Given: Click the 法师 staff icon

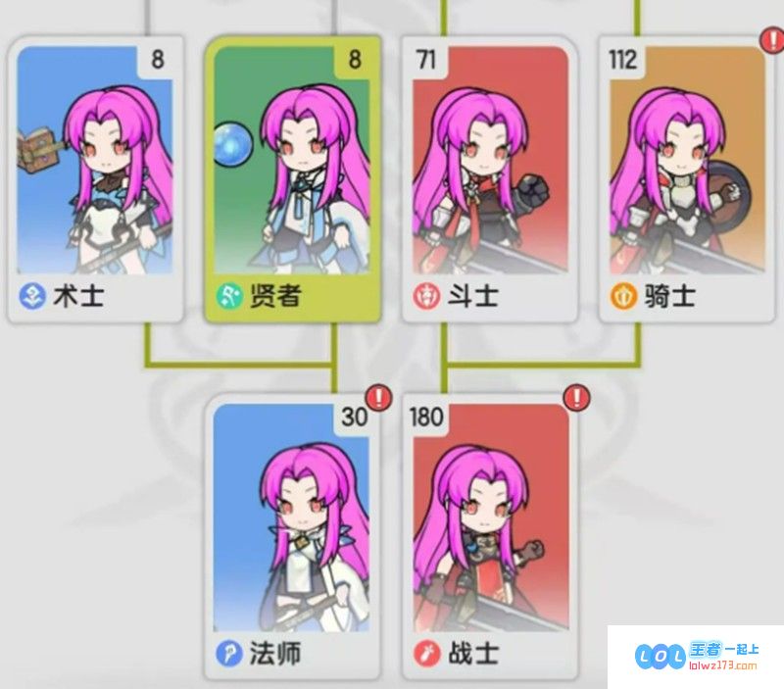Looking at the screenshot, I should point(229,654).
